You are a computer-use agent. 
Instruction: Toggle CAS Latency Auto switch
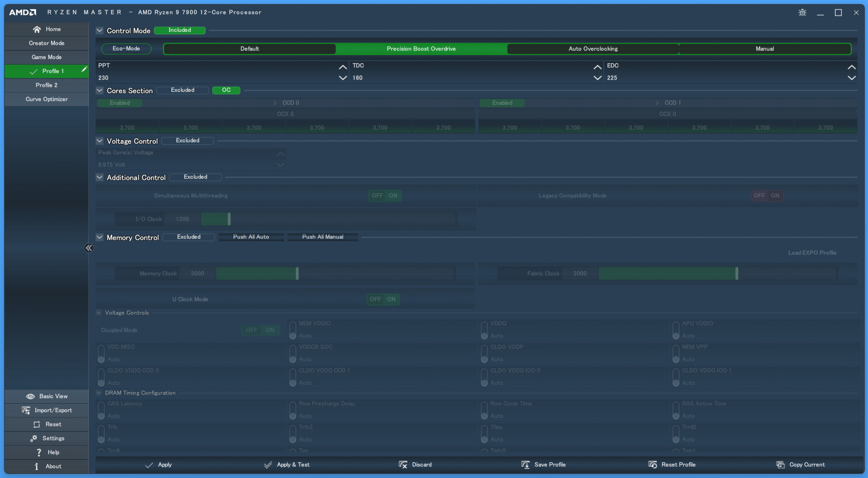point(101,410)
